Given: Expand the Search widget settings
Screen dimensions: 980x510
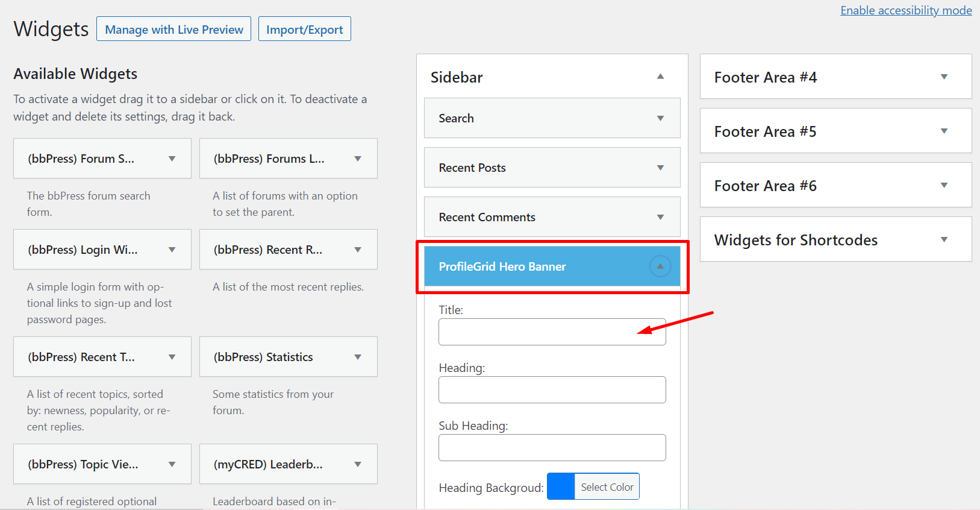Looking at the screenshot, I should pyautogui.click(x=660, y=118).
